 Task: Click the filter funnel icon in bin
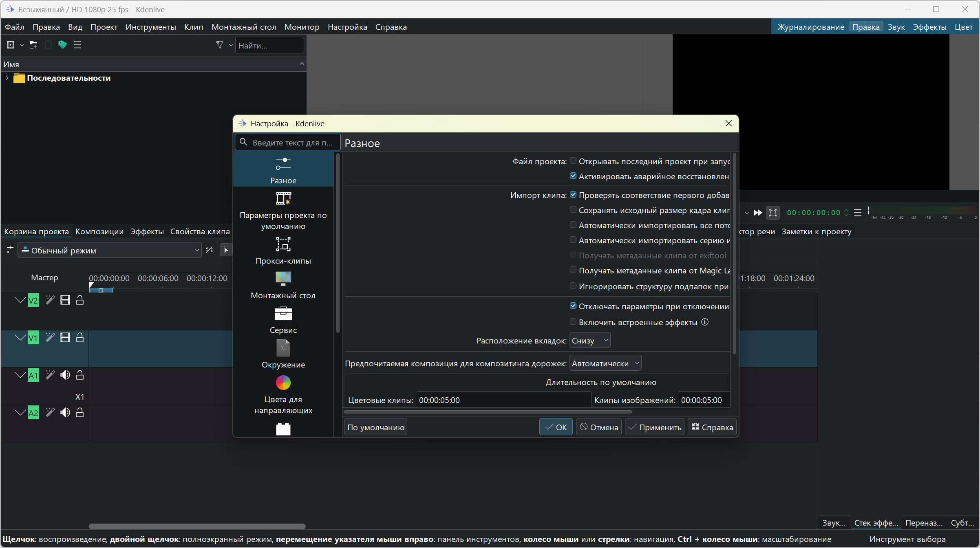click(220, 45)
